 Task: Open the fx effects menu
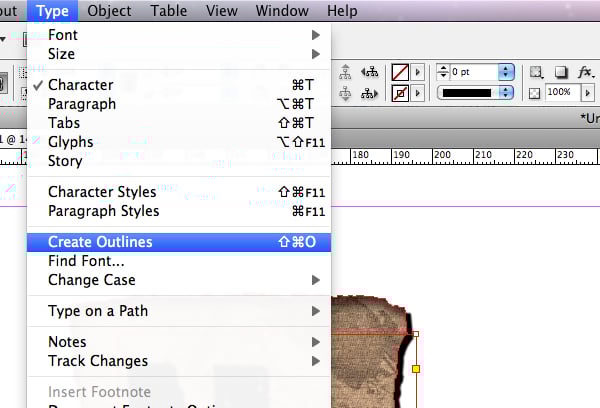[x=586, y=72]
